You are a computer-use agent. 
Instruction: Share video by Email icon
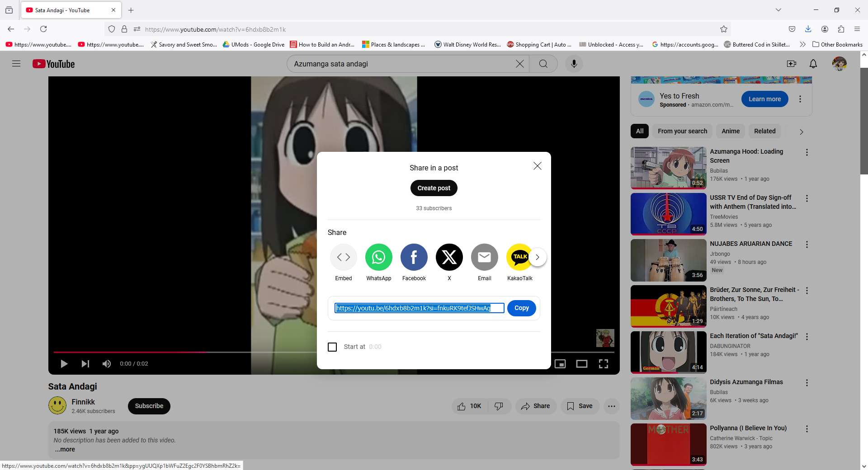pyautogui.click(x=485, y=257)
